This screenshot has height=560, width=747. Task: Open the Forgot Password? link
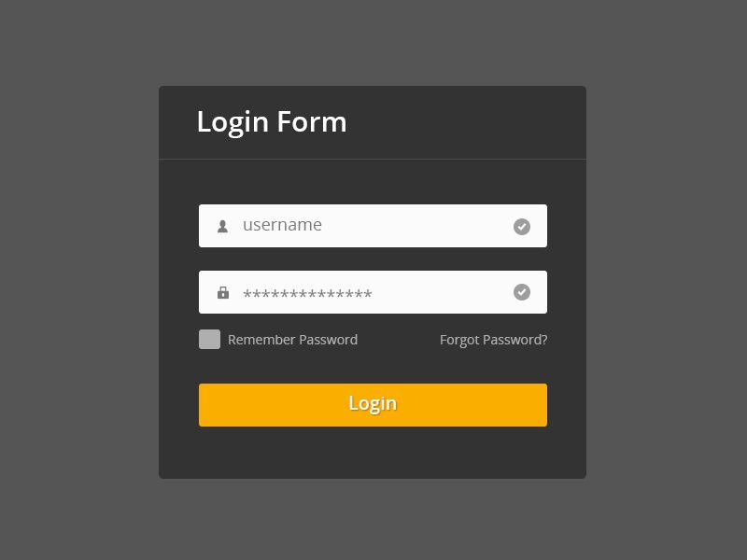point(494,340)
